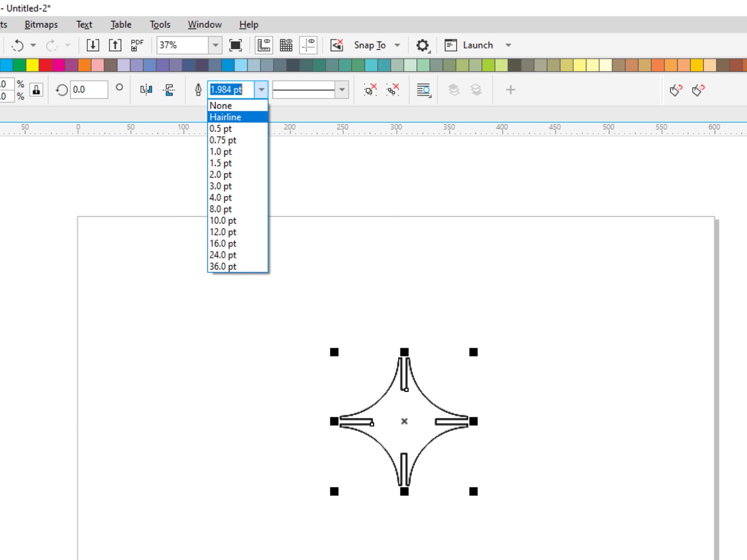
Task: Click the Wrap text icon
Action: (424, 90)
